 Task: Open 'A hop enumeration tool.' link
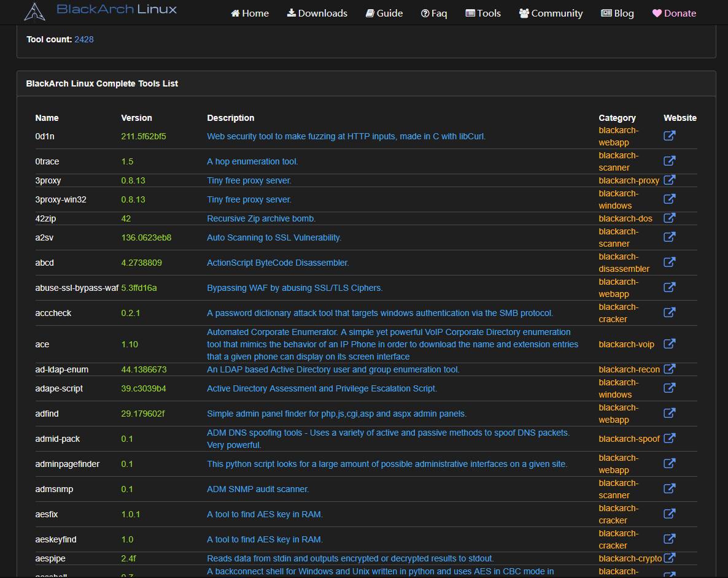[x=252, y=161]
